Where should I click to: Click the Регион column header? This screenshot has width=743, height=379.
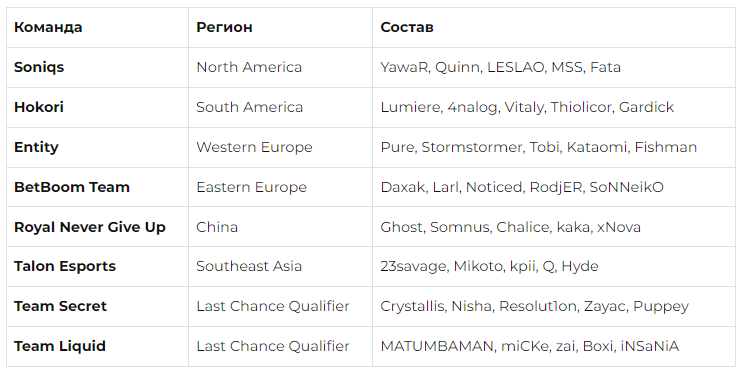click(x=224, y=27)
